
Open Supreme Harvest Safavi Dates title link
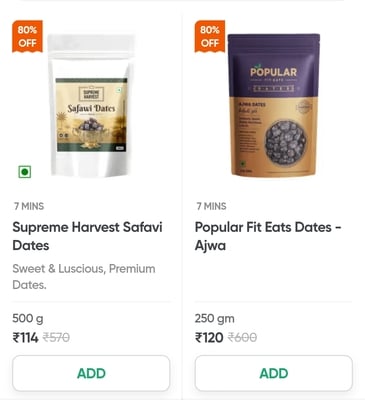point(87,236)
